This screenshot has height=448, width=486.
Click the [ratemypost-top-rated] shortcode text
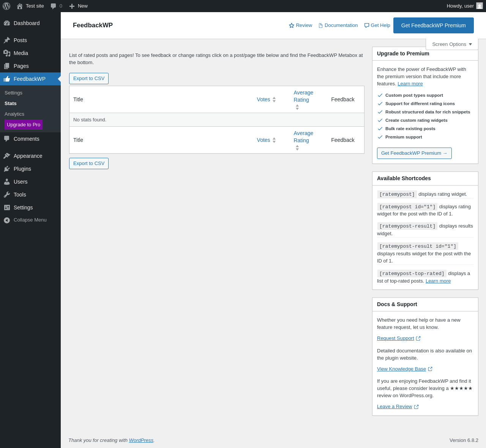412,274
